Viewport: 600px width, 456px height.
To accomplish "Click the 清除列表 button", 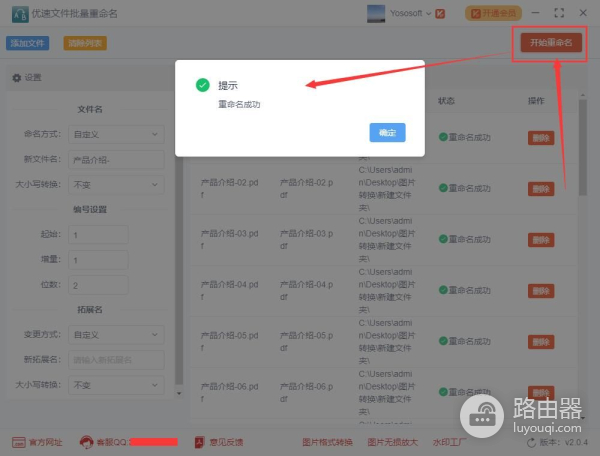I will click(85, 43).
